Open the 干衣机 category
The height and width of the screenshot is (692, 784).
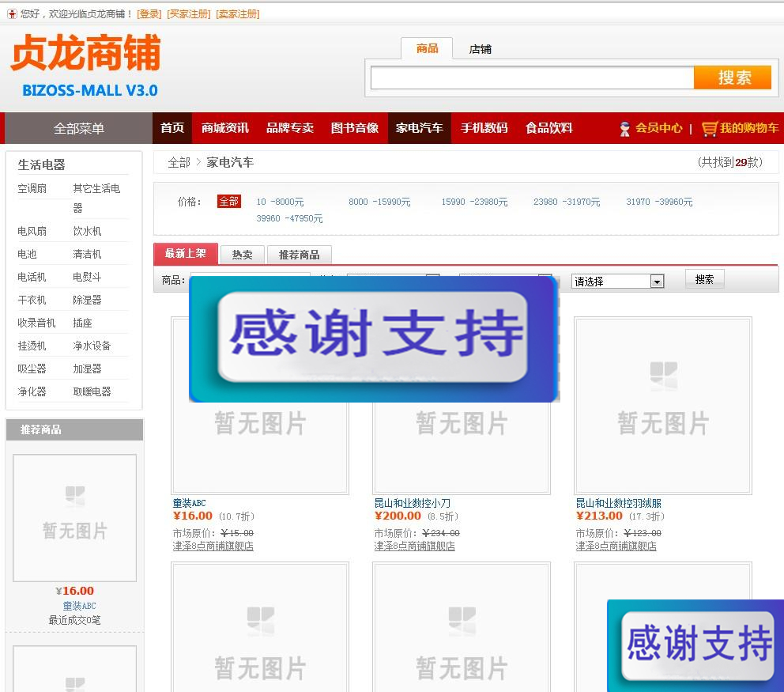coord(32,301)
